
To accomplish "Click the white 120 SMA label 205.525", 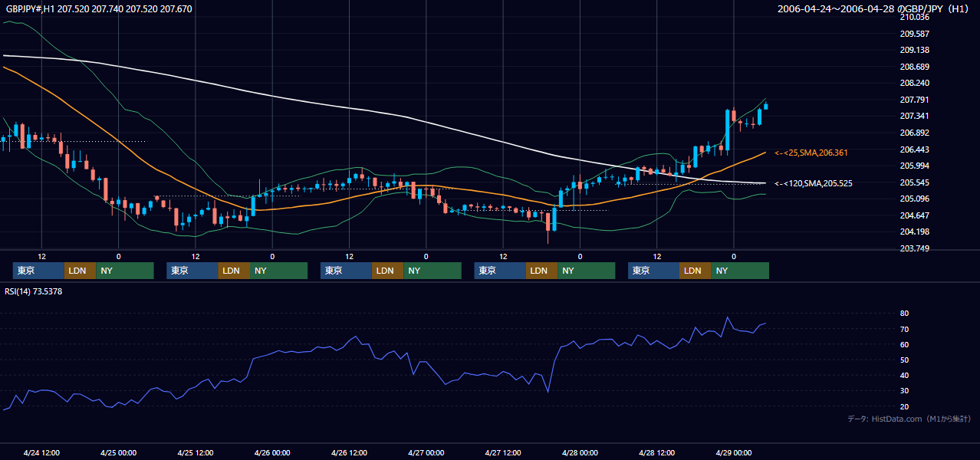I will pos(814,183).
